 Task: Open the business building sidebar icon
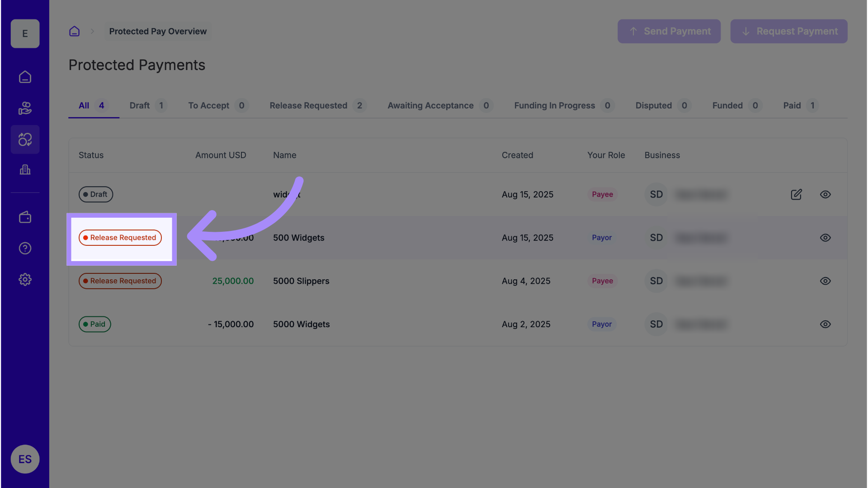(x=25, y=170)
